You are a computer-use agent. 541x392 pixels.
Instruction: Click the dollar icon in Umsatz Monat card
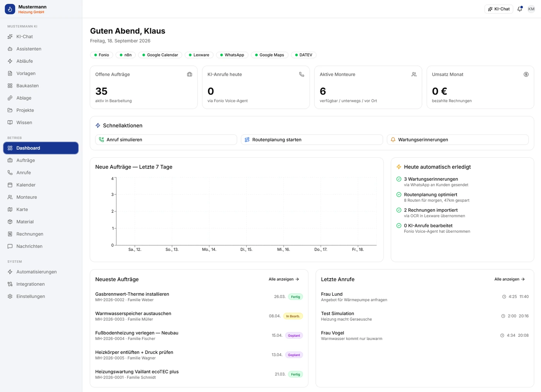pyautogui.click(x=526, y=74)
